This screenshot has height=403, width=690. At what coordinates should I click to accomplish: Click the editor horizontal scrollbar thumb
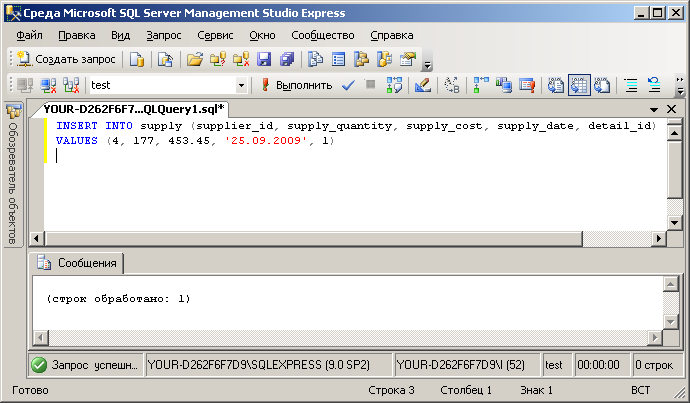[x=313, y=238]
